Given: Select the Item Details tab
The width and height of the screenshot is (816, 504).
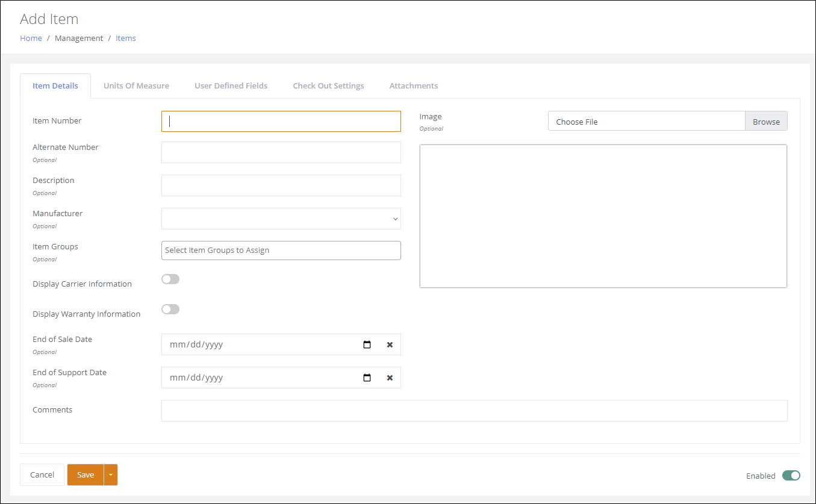Looking at the screenshot, I should (x=55, y=86).
